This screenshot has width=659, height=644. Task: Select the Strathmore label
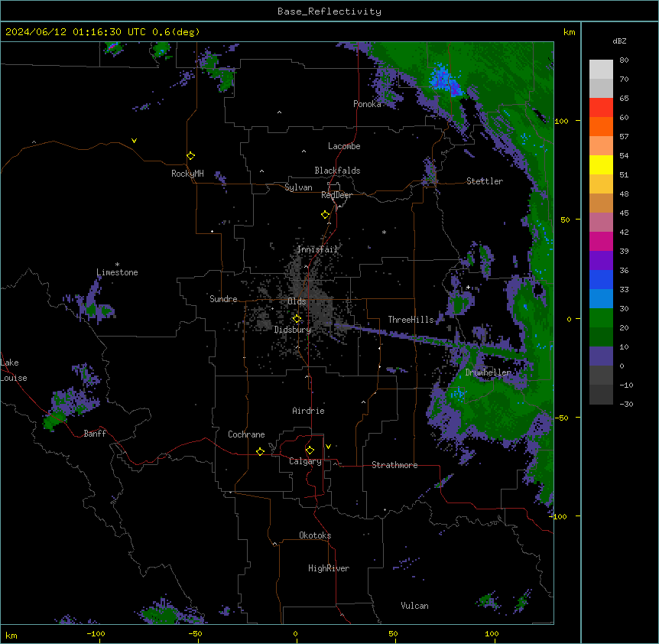[394, 465]
